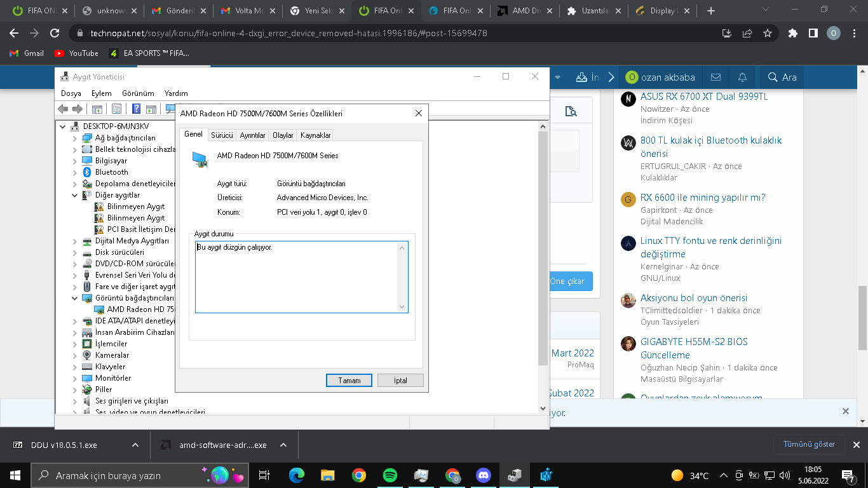Open Aksiyonu bol oyun önerisi thread
Image resolution: width=868 pixels, height=488 pixels.
694,298
